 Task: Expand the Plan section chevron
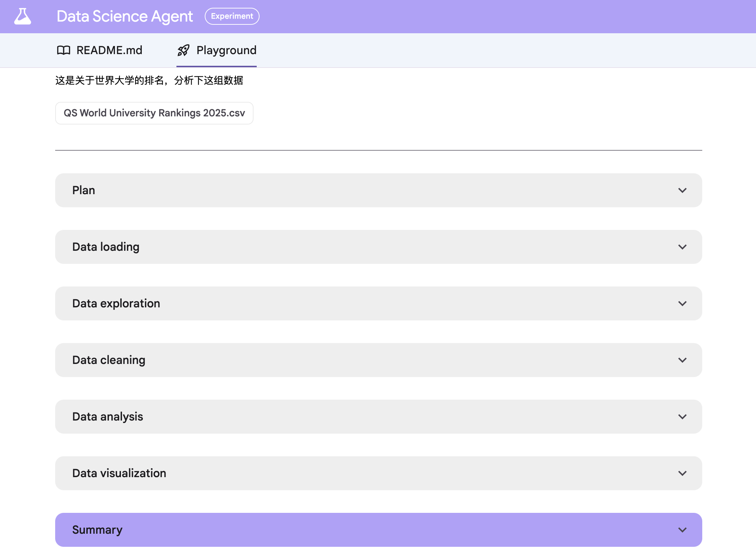click(x=682, y=190)
